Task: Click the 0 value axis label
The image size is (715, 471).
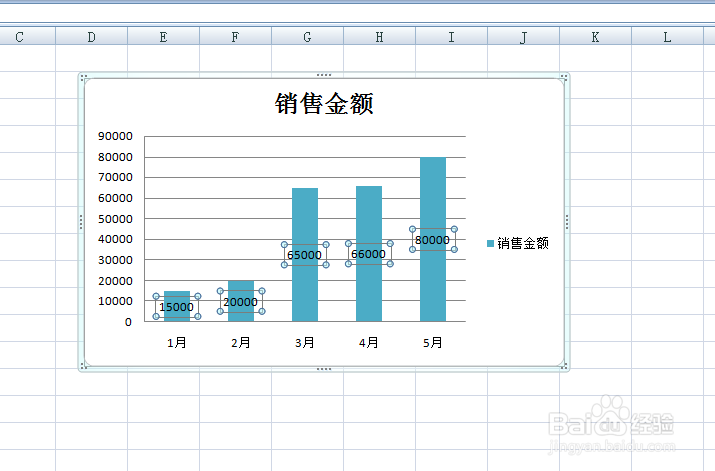Action: coord(128,322)
